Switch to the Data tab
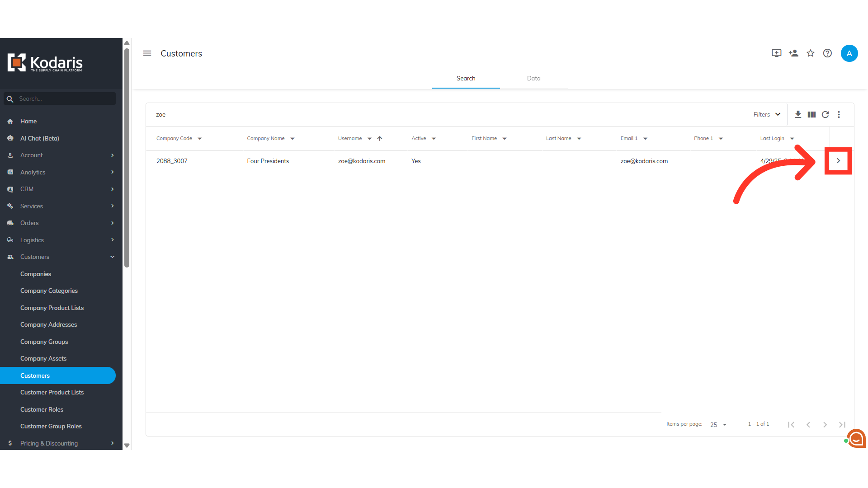This screenshot has height=488, width=868. (x=533, y=79)
